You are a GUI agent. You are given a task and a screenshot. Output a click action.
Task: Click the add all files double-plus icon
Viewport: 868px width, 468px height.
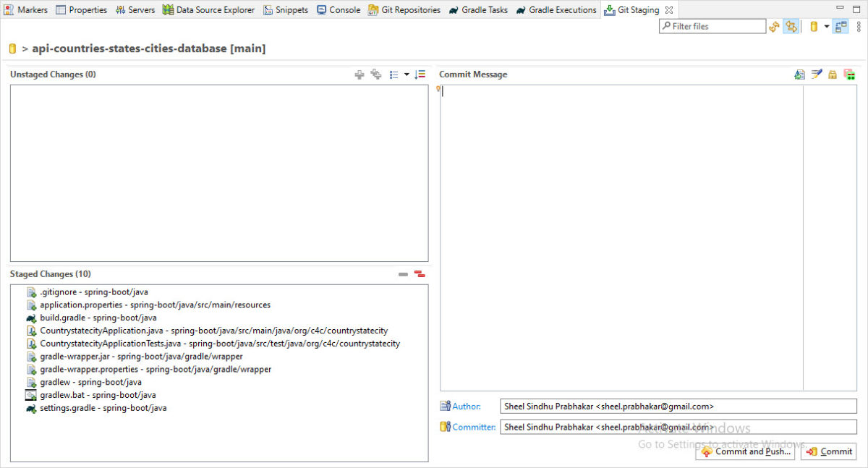[375, 75]
